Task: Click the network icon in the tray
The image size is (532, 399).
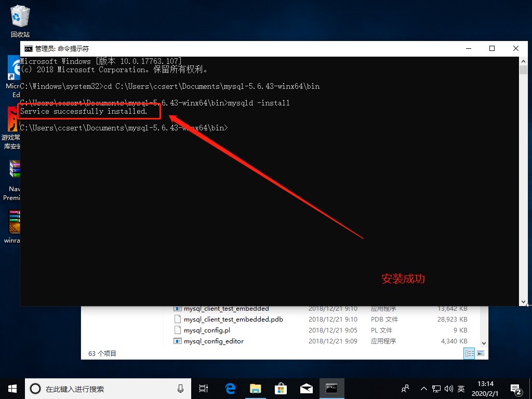Action: [x=436, y=389]
